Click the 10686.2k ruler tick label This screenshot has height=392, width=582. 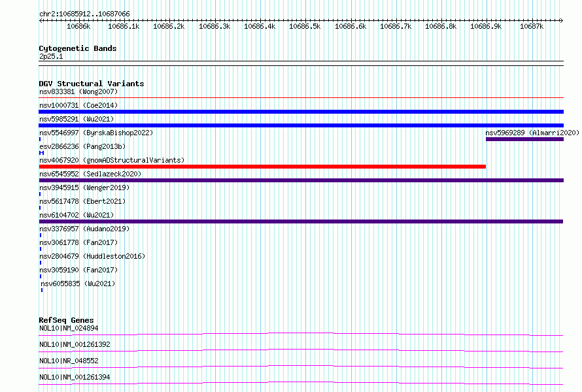coord(169,26)
